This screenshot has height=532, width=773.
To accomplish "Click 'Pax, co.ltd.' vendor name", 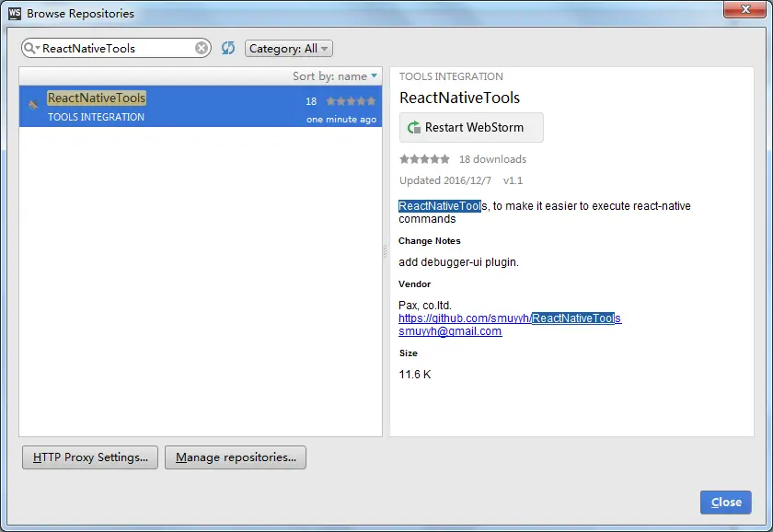I will pyautogui.click(x=425, y=306).
